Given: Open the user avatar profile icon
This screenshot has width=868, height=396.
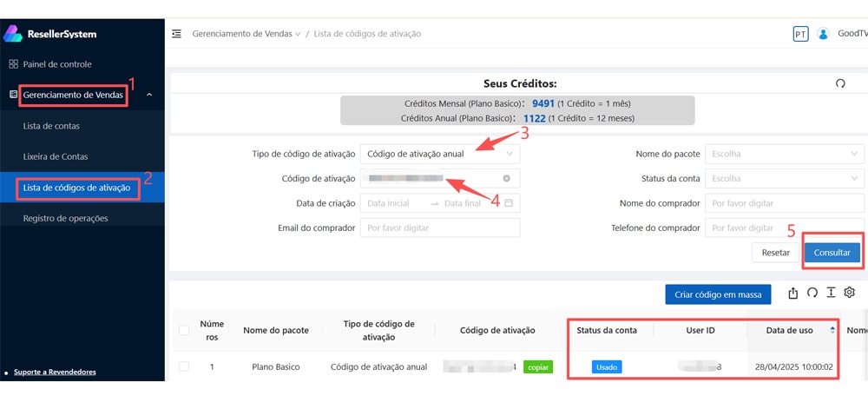Looking at the screenshot, I should pyautogui.click(x=823, y=34).
